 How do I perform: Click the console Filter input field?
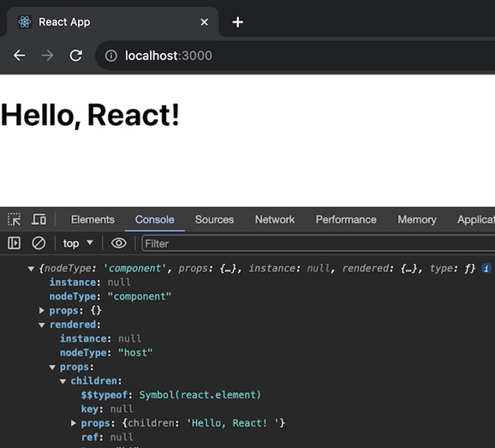pos(319,243)
